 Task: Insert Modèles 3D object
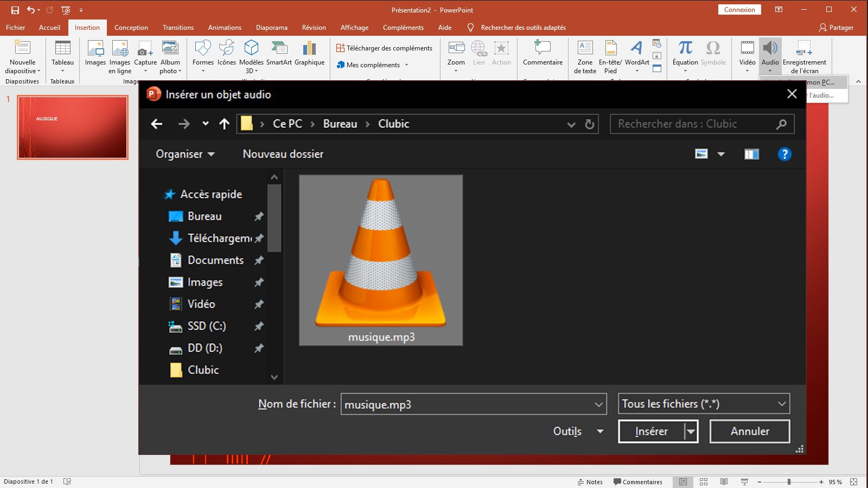[x=251, y=57]
